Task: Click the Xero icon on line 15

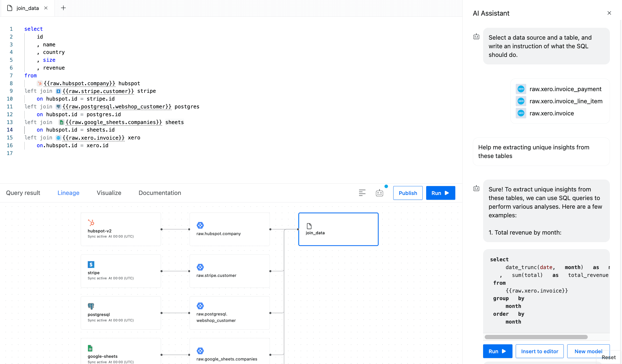Action: 58,138
